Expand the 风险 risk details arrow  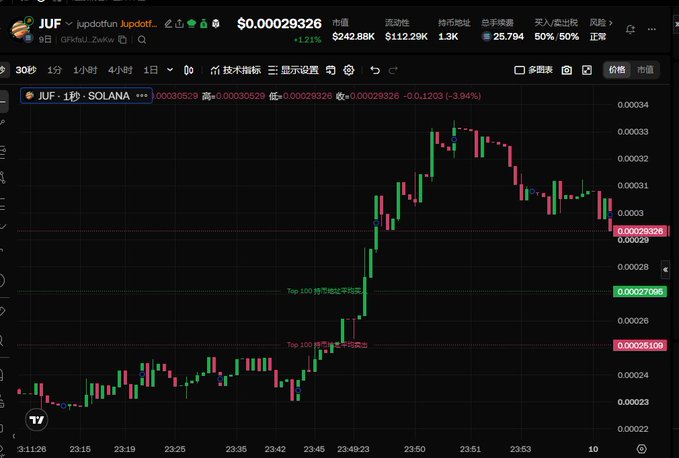point(611,23)
